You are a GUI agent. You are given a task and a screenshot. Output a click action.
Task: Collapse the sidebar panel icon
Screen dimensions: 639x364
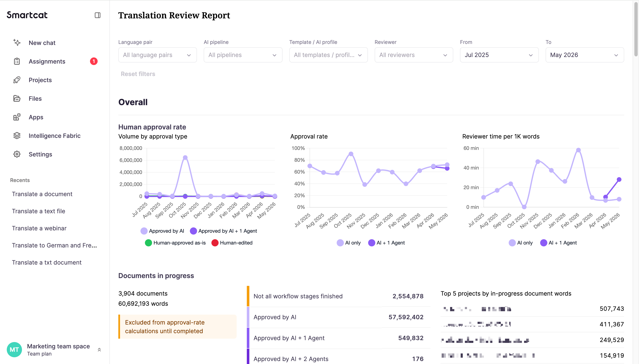click(x=98, y=15)
